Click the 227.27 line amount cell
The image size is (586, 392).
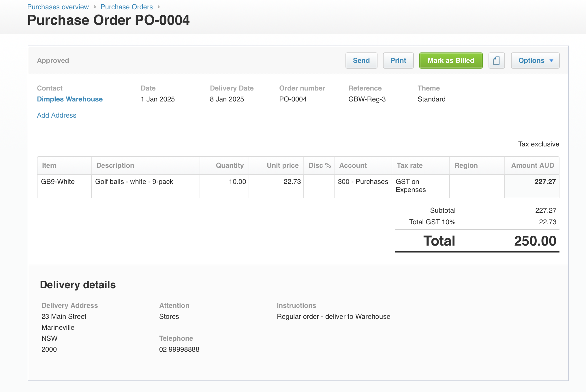pyautogui.click(x=545, y=182)
